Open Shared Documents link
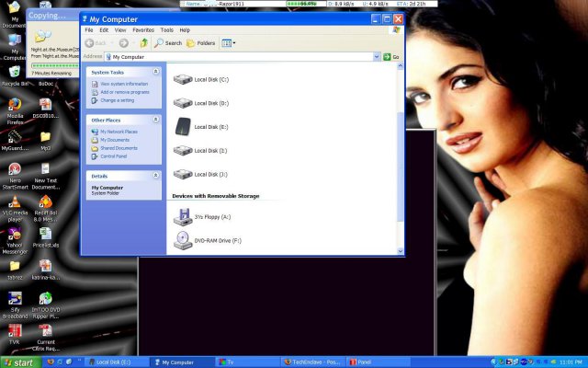588x368 pixels. (119, 148)
